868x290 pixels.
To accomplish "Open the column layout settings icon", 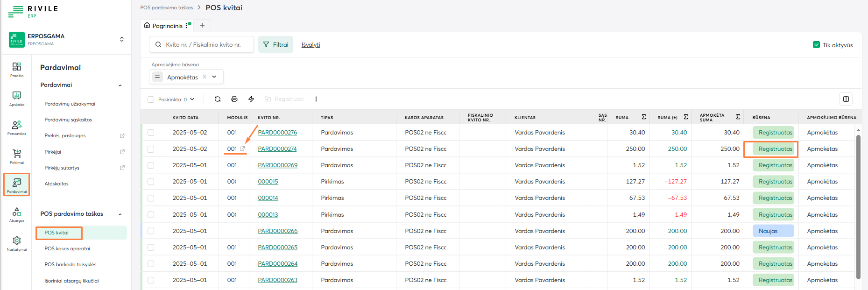I will pyautogui.click(x=846, y=99).
